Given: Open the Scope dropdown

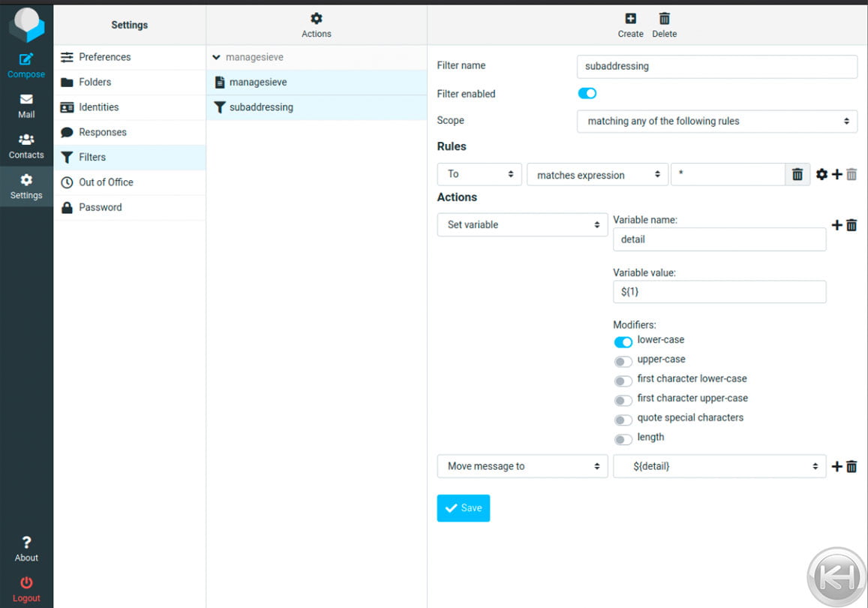Looking at the screenshot, I should tap(716, 121).
